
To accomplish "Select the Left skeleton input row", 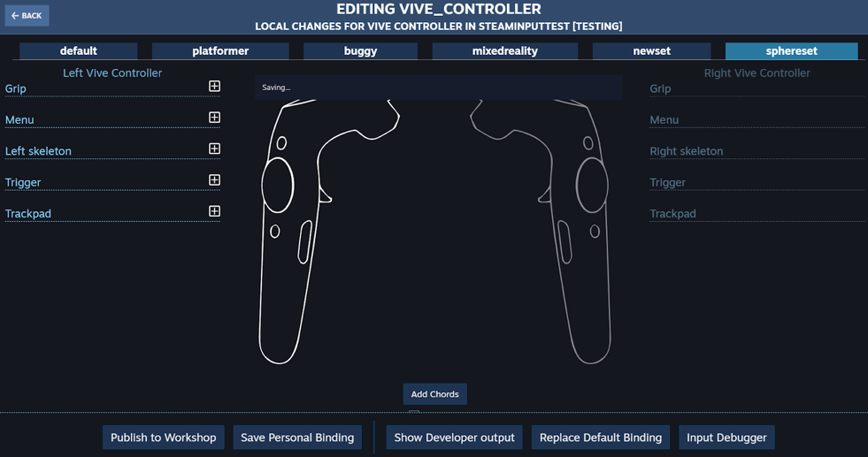I will 112,151.
